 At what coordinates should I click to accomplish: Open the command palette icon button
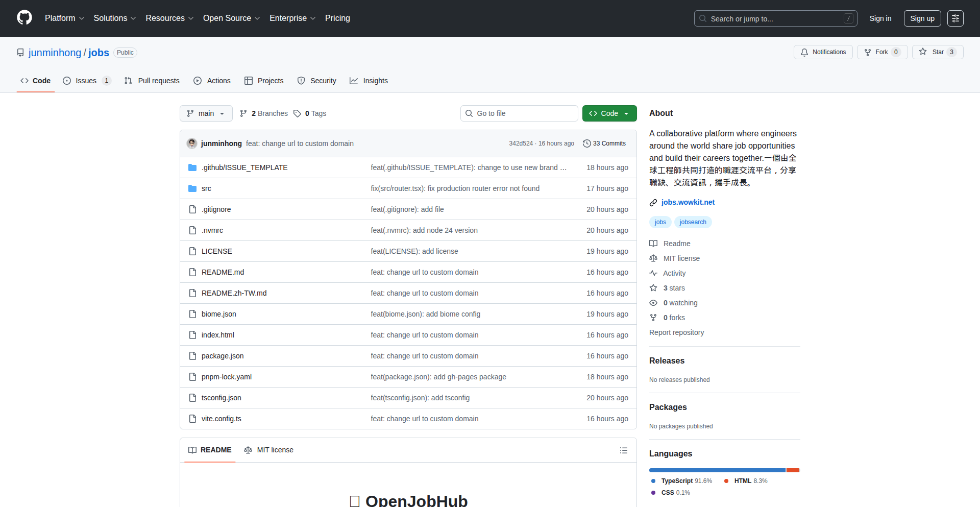955,18
